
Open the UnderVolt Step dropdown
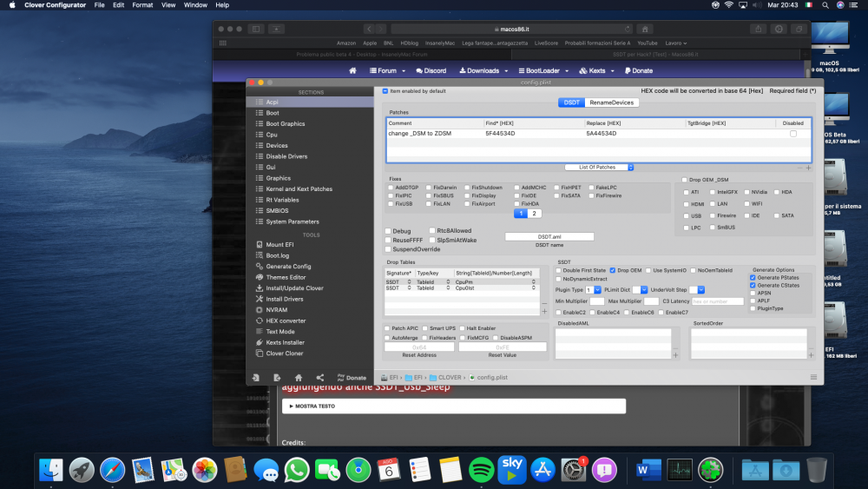click(x=697, y=290)
